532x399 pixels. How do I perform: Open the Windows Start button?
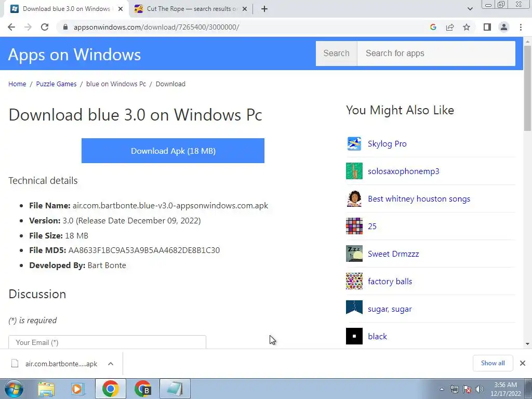(14, 389)
